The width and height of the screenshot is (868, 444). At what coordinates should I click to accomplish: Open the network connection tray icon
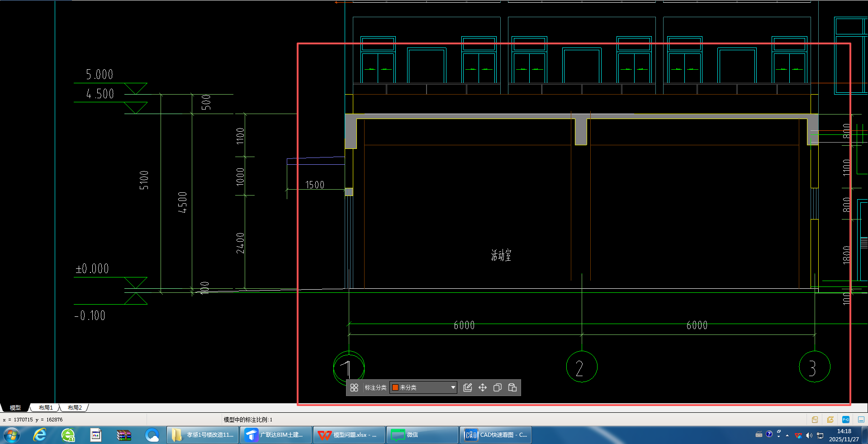point(820,435)
